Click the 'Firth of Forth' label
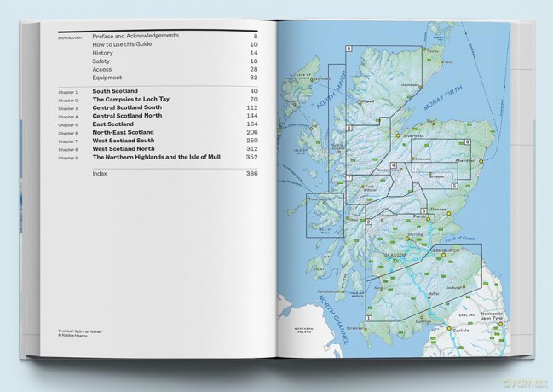Screen dimensions: 553x392 click(460, 239)
